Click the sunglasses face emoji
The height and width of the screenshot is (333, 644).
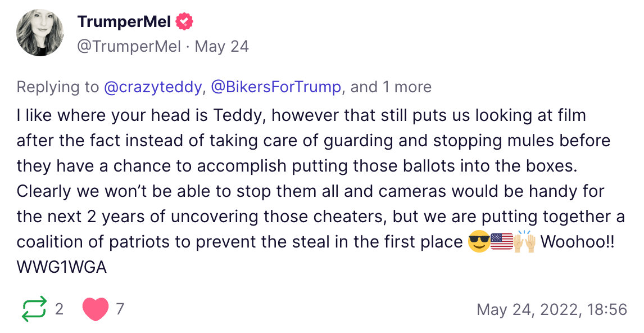click(x=478, y=242)
